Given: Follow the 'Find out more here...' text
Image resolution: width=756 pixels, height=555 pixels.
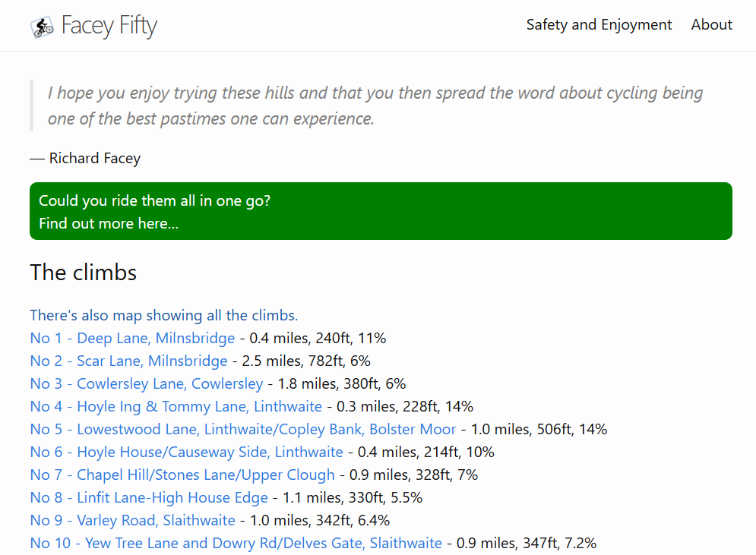Looking at the screenshot, I should (x=109, y=224).
